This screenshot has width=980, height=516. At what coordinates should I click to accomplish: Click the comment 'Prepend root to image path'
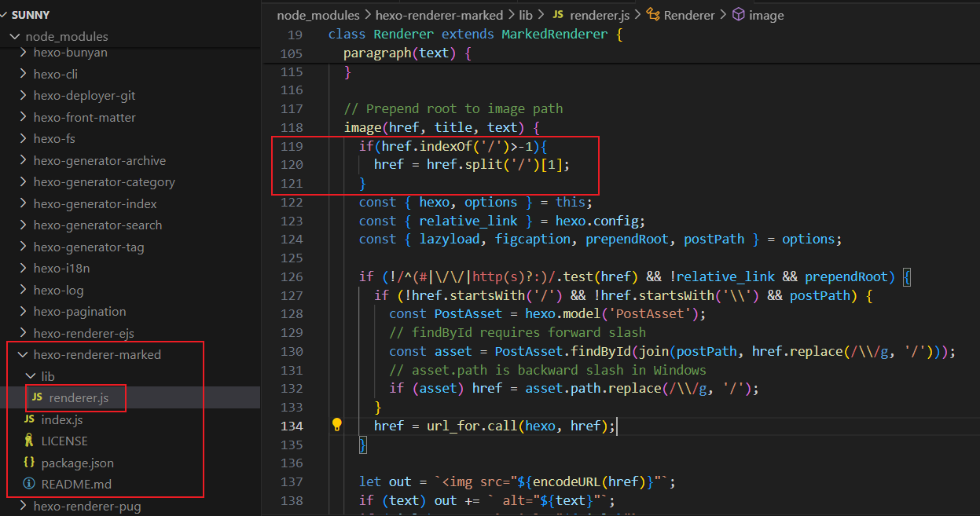(x=453, y=108)
